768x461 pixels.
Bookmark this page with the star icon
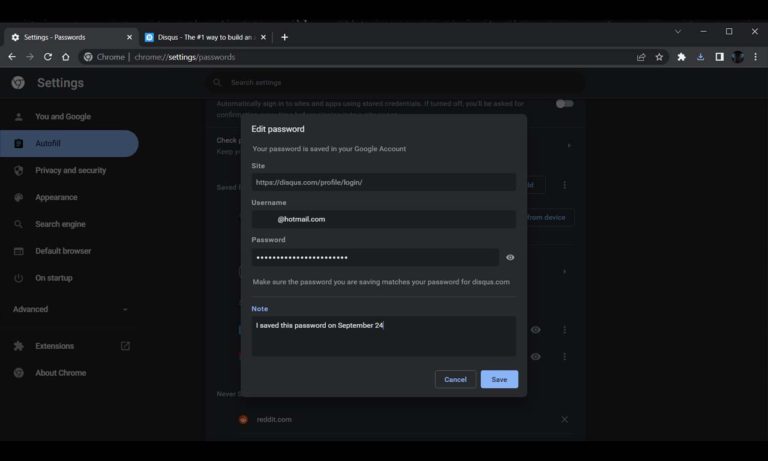(659, 57)
